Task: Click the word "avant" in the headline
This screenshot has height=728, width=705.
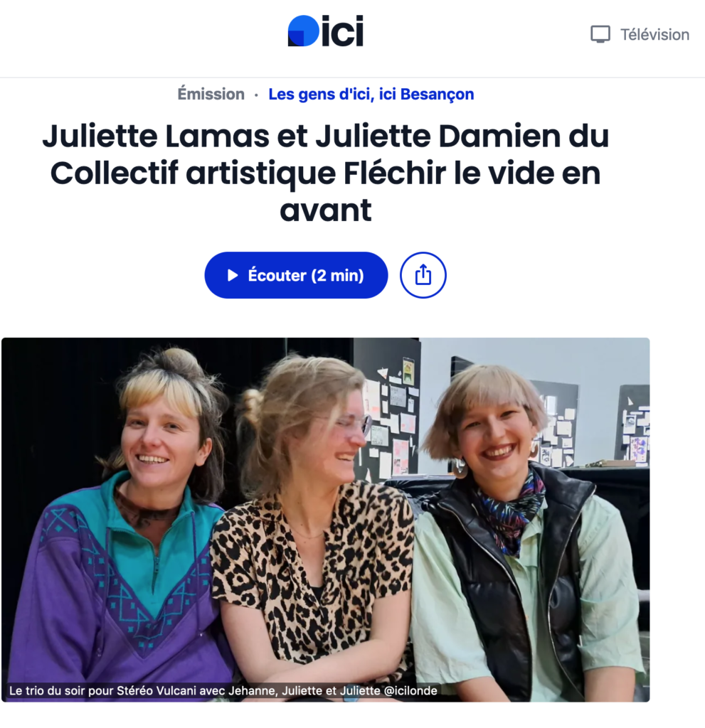Action: [325, 210]
